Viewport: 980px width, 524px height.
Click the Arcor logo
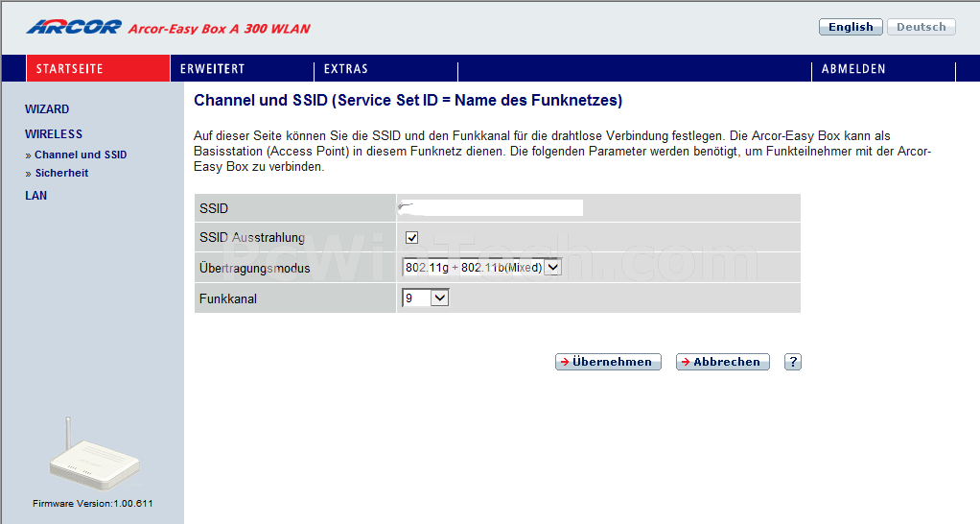(74, 28)
